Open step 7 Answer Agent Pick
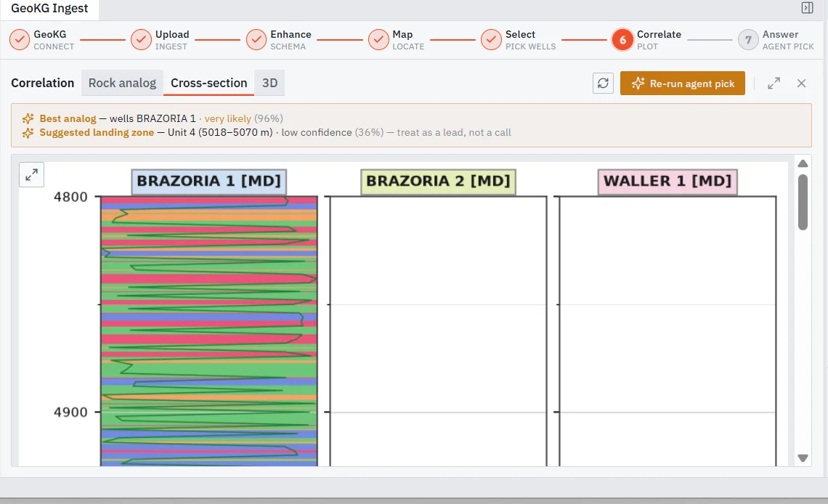Screen dimensions: 828x504 coord(776,40)
